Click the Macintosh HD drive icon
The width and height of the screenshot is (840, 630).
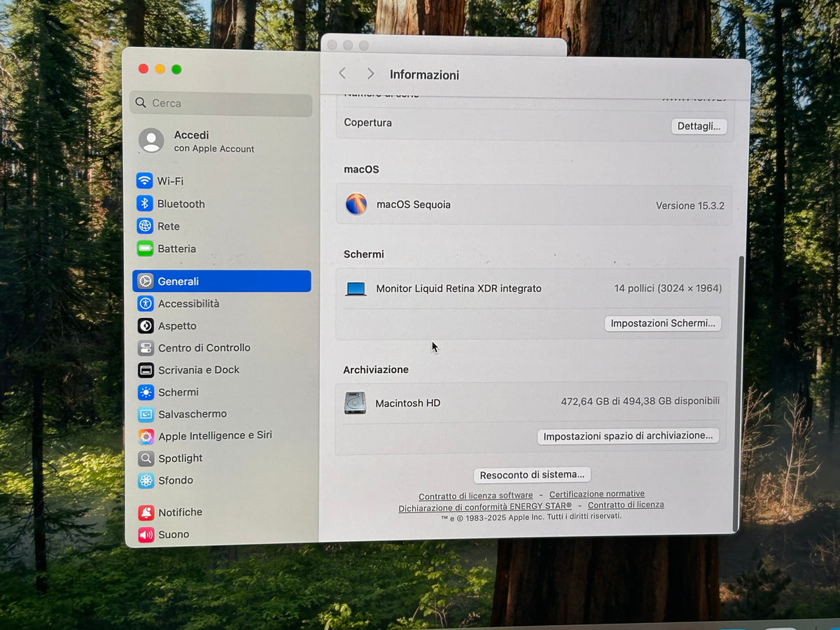tap(355, 403)
